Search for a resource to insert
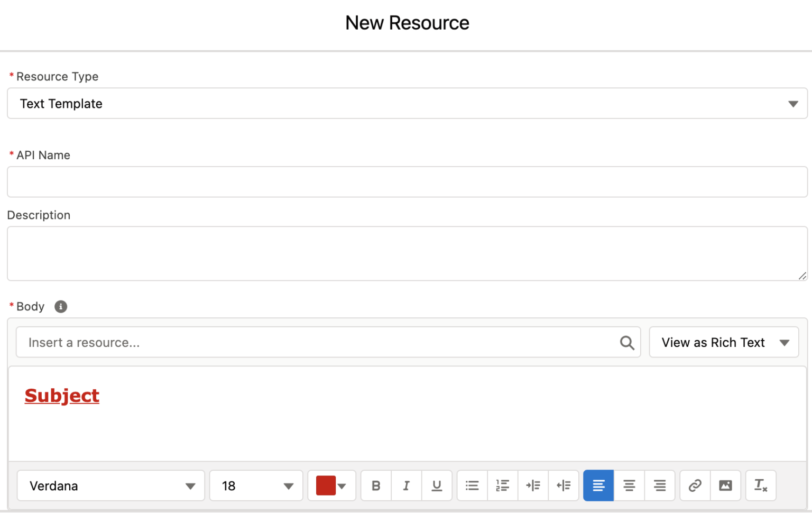This screenshot has width=812, height=513. click(627, 342)
